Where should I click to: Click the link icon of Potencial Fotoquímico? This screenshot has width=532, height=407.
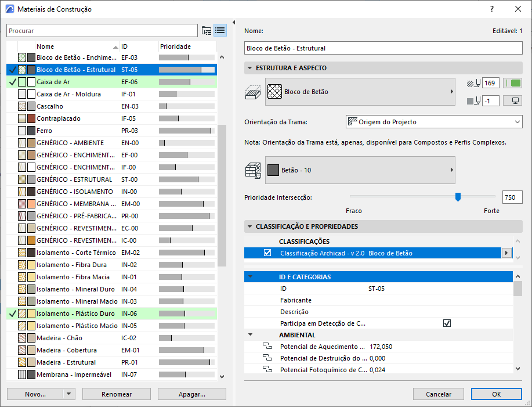coord(267,370)
